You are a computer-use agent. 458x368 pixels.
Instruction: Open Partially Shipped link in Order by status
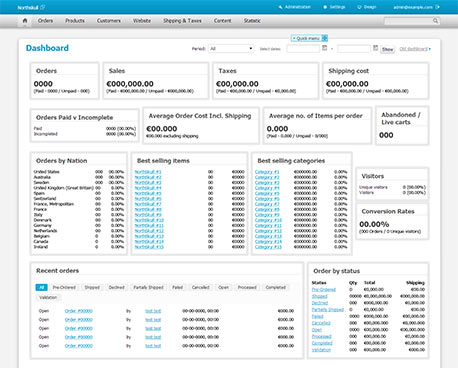click(x=328, y=310)
